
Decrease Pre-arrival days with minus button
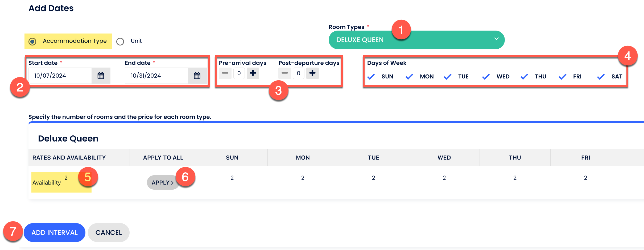225,73
